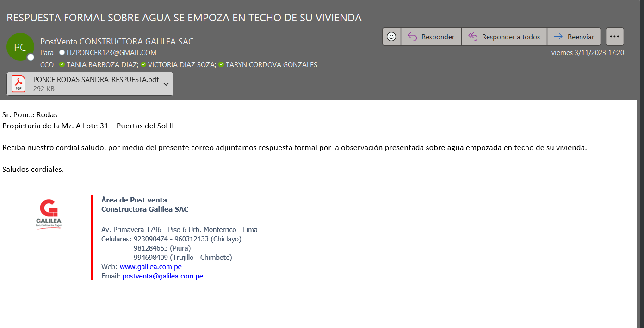Click the Galilea logo in the signature
The image size is (644, 328).
coord(49,214)
